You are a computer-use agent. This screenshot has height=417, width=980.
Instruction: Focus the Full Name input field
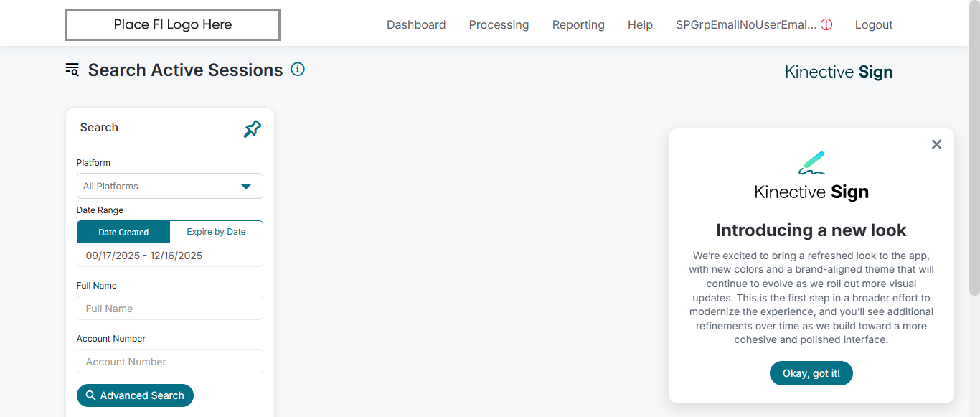pyautogui.click(x=170, y=309)
